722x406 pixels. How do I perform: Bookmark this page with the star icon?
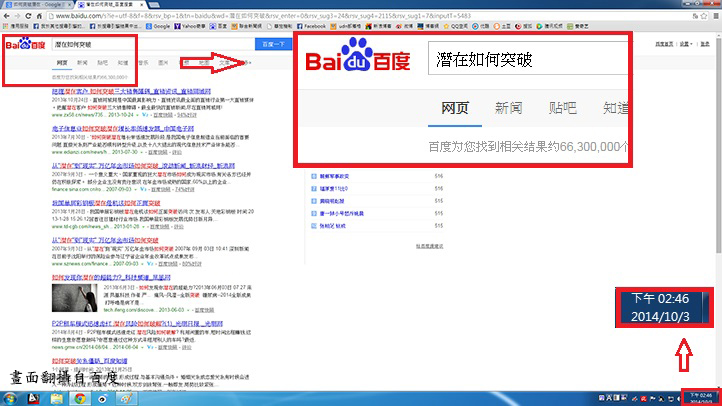coord(704,16)
